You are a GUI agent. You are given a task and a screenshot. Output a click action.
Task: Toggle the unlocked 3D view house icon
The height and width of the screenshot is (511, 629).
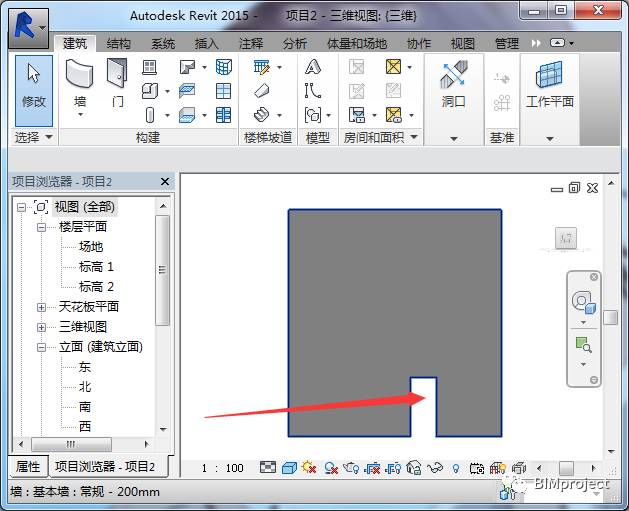(414, 468)
